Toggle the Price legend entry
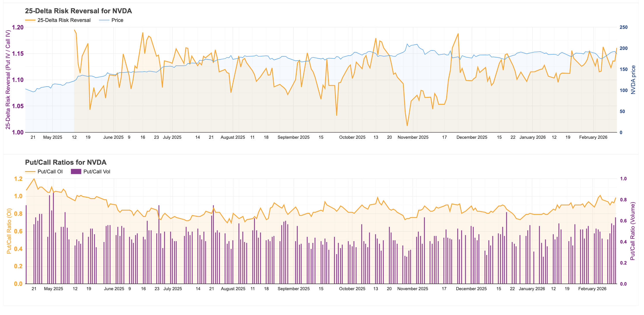This screenshot has width=644, height=315. [x=117, y=20]
